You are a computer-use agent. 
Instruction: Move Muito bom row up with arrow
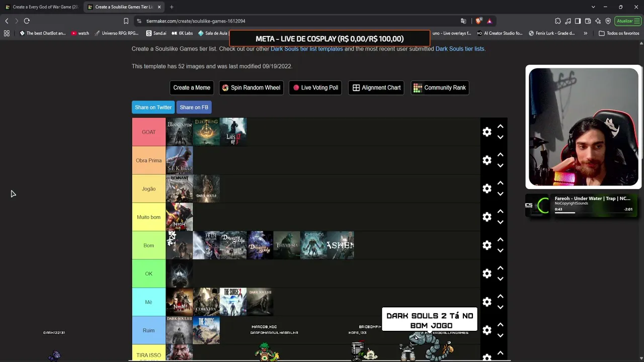[x=500, y=212]
